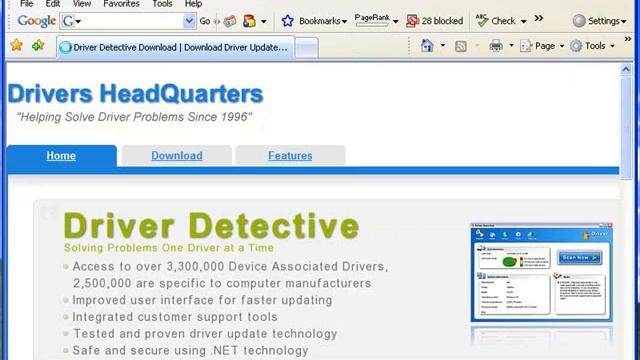Select the Driver Detective Download tab
This screenshot has height=360, width=640.
175,47
